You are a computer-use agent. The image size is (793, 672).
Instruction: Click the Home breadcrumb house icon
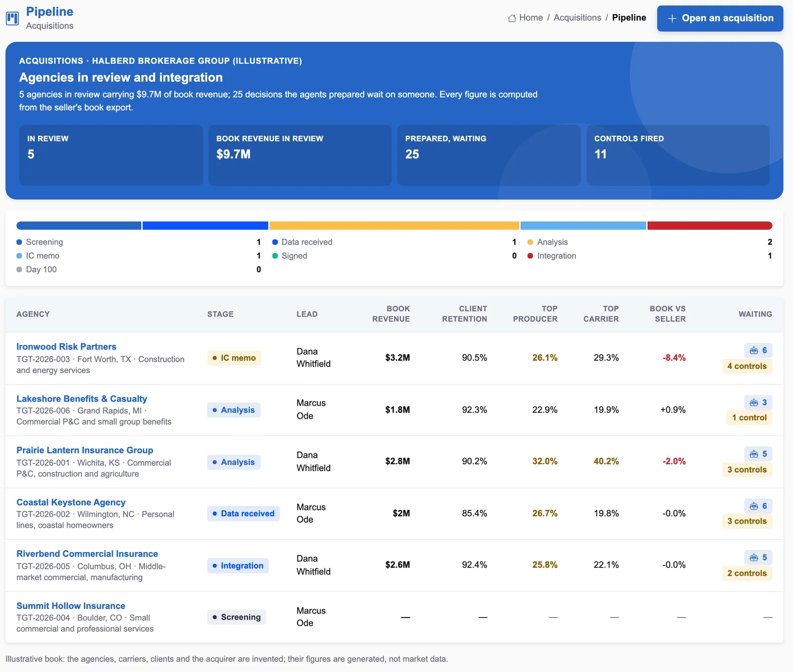(512, 18)
